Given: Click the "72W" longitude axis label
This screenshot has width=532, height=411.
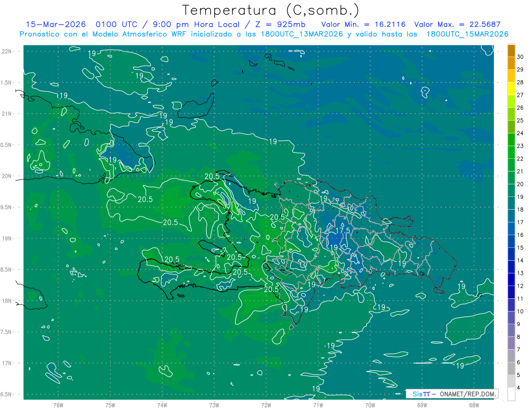Looking at the screenshot, I should [266, 405].
